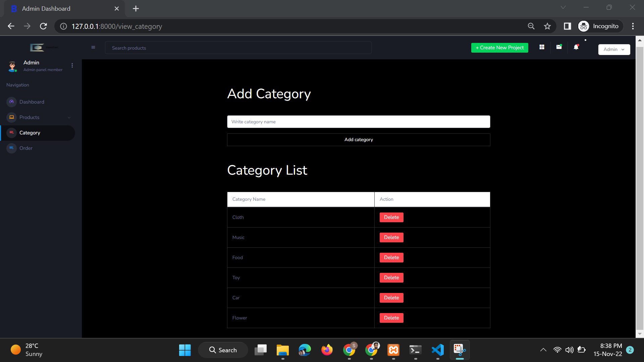Click the admin avatar in the sidebar

tap(12, 66)
